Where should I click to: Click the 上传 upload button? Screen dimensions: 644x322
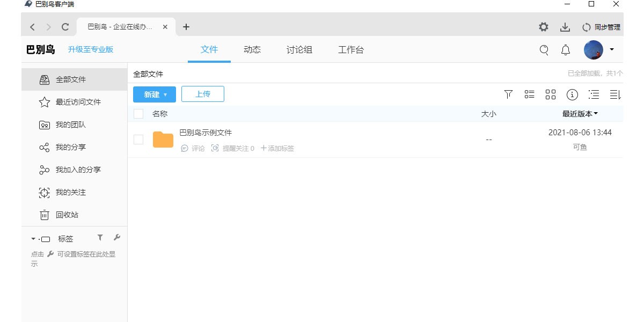[x=203, y=94]
